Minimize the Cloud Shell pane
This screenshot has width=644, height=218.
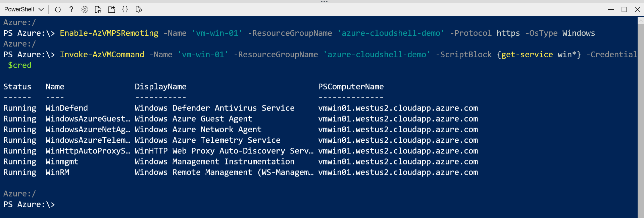pyautogui.click(x=611, y=9)
